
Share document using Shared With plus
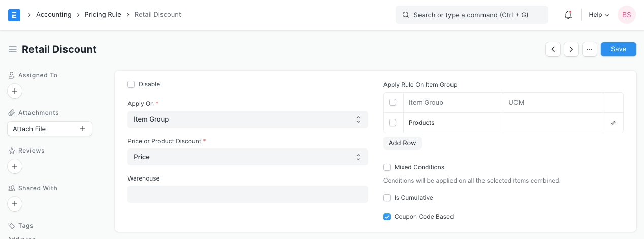pyautogui.click(x=15, y=204)
